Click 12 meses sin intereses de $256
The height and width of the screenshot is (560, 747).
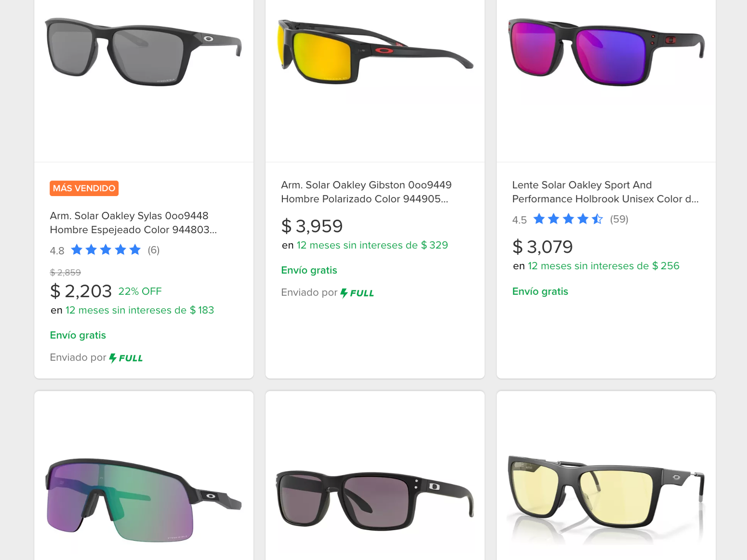pyautogui.click(x=603, y=266)
